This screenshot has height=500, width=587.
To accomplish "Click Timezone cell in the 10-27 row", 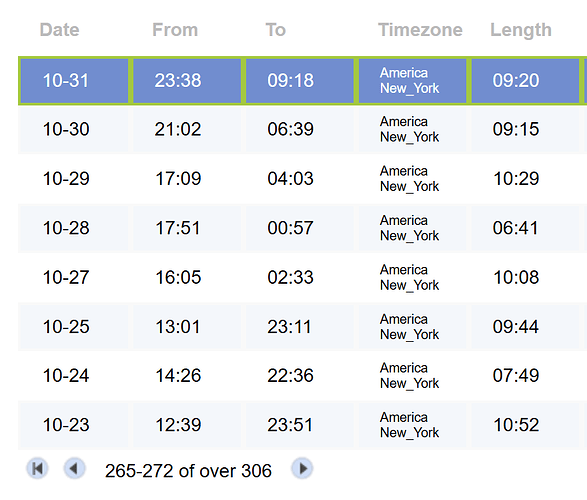I will [412, 277].
